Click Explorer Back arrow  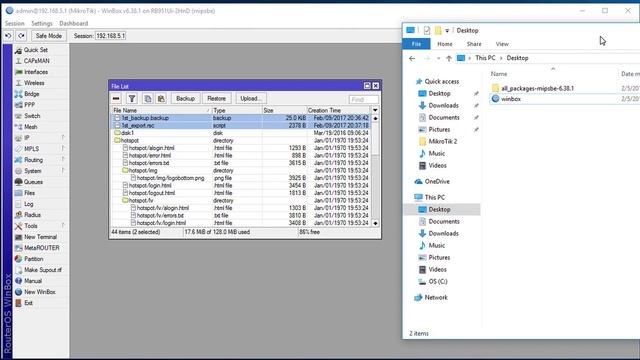(x=412, y=58)
